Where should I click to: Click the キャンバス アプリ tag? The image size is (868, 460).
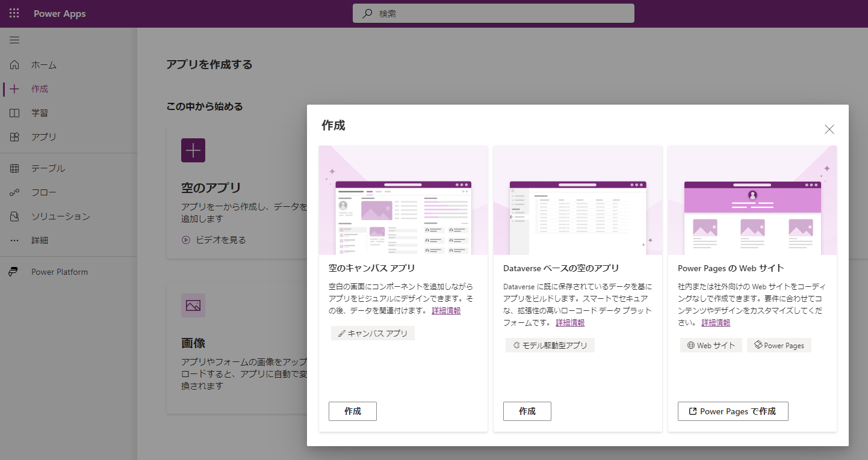point(372,333)
